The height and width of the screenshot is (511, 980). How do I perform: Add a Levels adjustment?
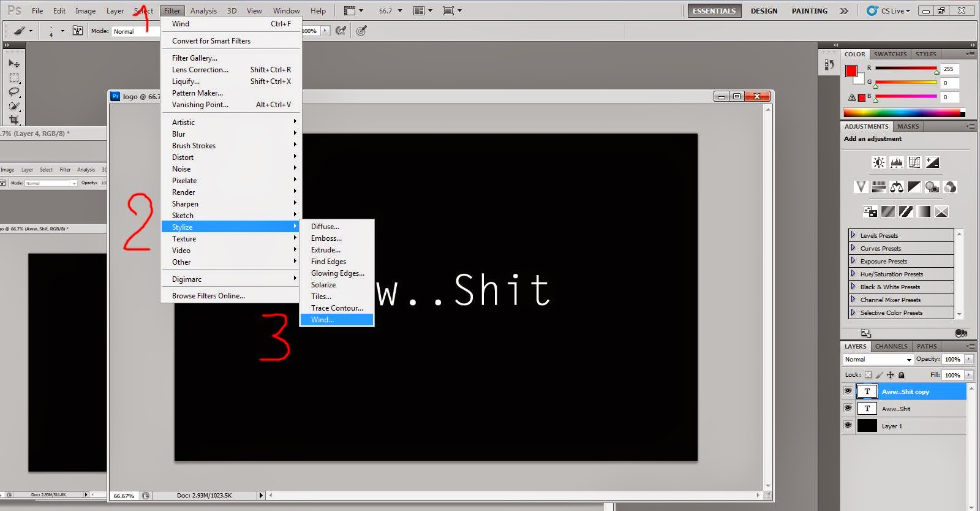point(897,162)
